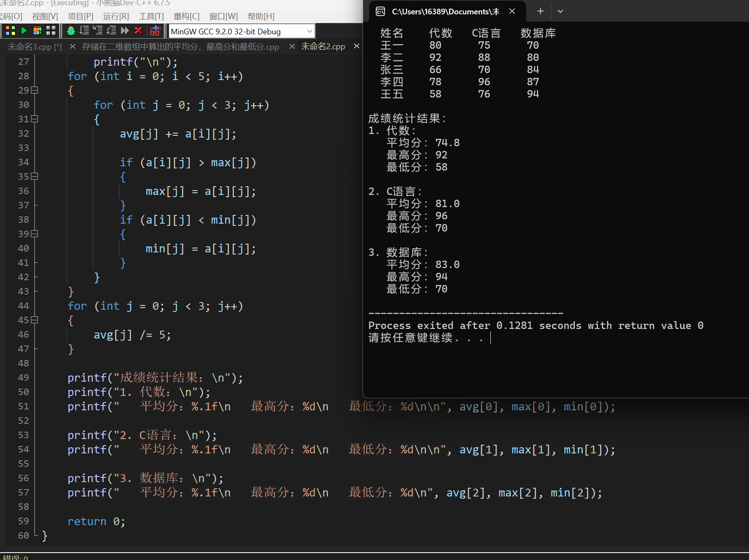Stop execution with the red X icon
749x560 pixels.
tap(138, 31)
